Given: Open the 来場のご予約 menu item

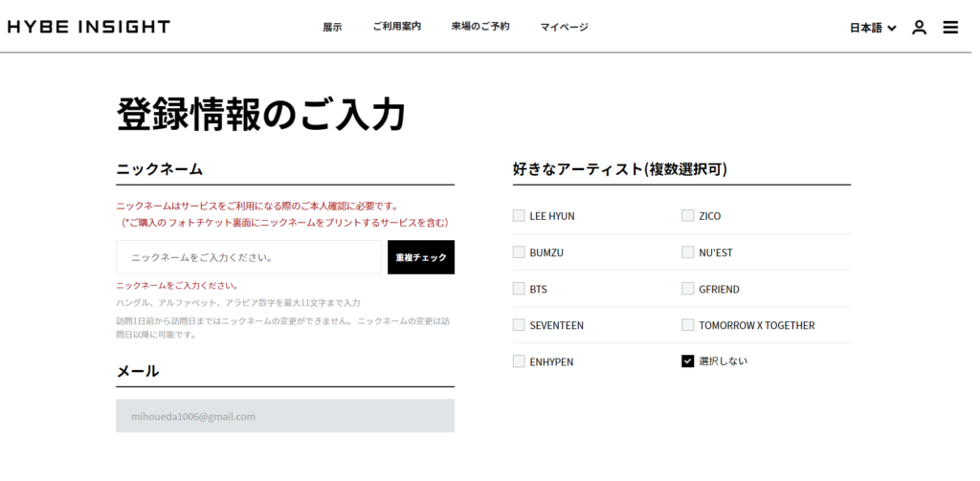Looking at the screenshot, I should click(480, 27).
